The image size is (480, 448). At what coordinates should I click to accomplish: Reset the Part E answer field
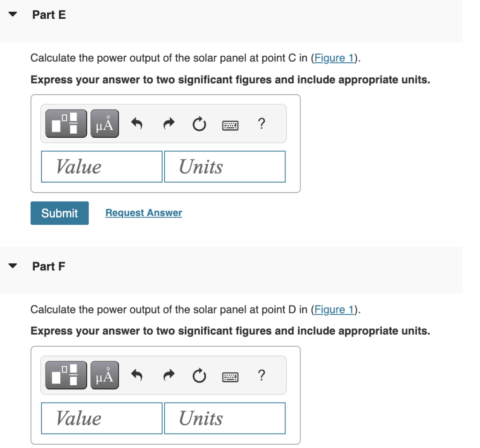click(x=199, y=124)
